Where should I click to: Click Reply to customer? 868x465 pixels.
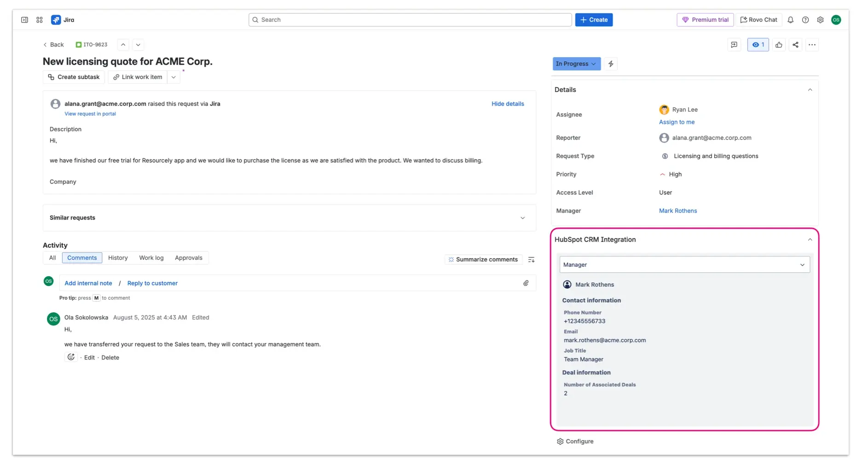click(152, 283)
